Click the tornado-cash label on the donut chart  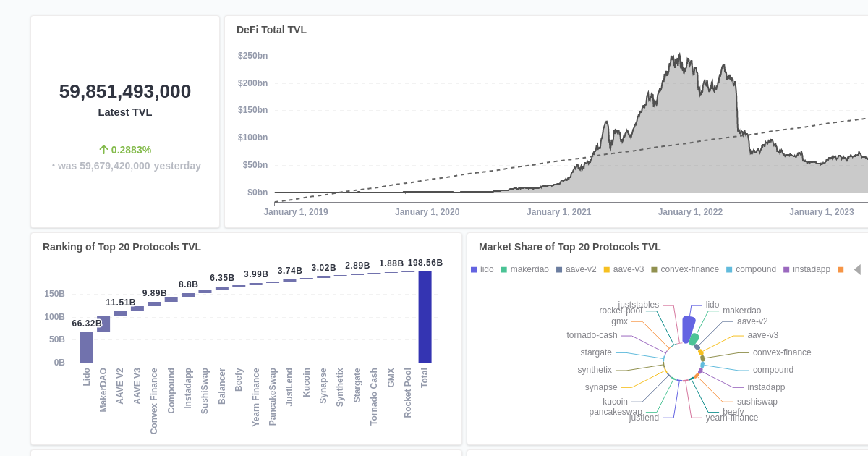(x=591, y=334)
